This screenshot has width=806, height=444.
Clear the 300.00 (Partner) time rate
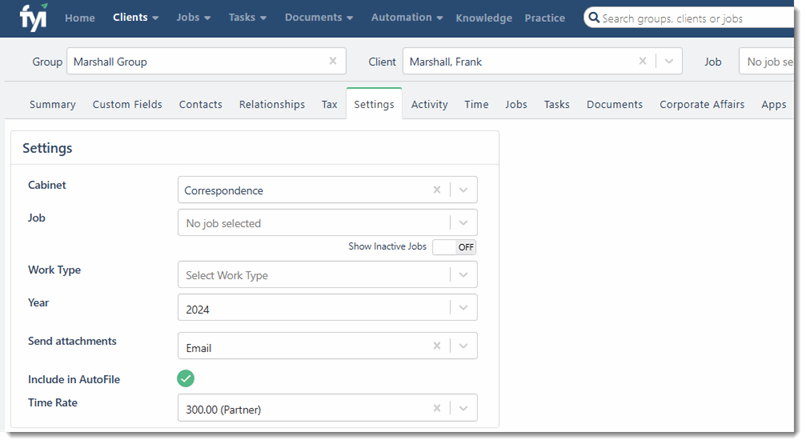(437, 408)
